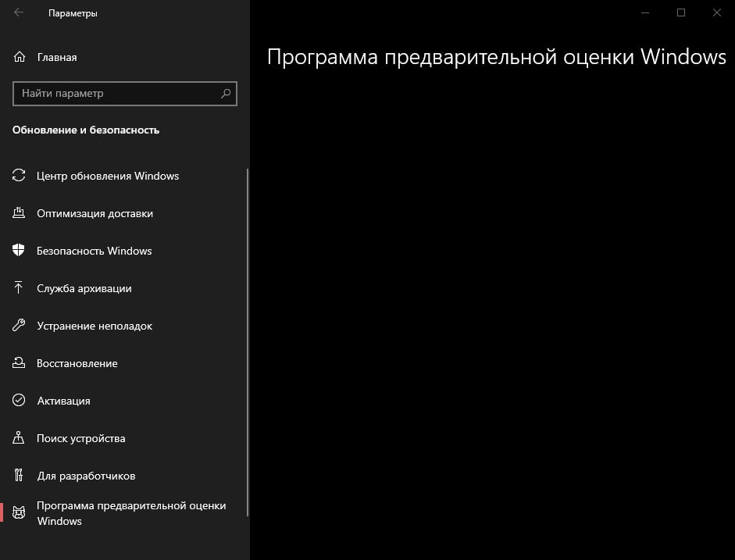Click the Windows Security shield icon
Image resolution: width=735 pixels, height=560 pixels.
pyautogui.click(x=18, y=250)
